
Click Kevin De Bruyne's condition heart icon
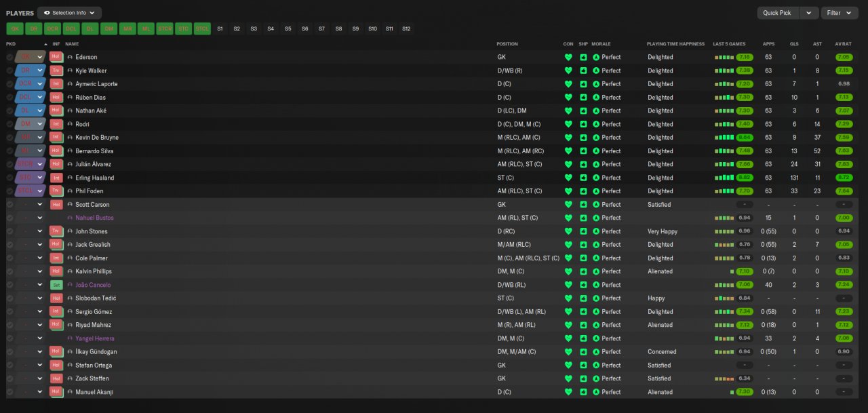(x=568, y=138)
